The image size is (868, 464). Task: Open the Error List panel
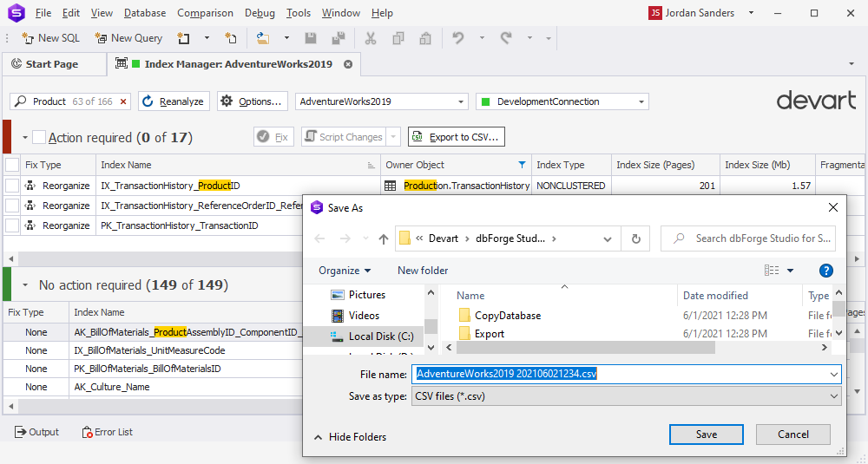pos(107,432)
